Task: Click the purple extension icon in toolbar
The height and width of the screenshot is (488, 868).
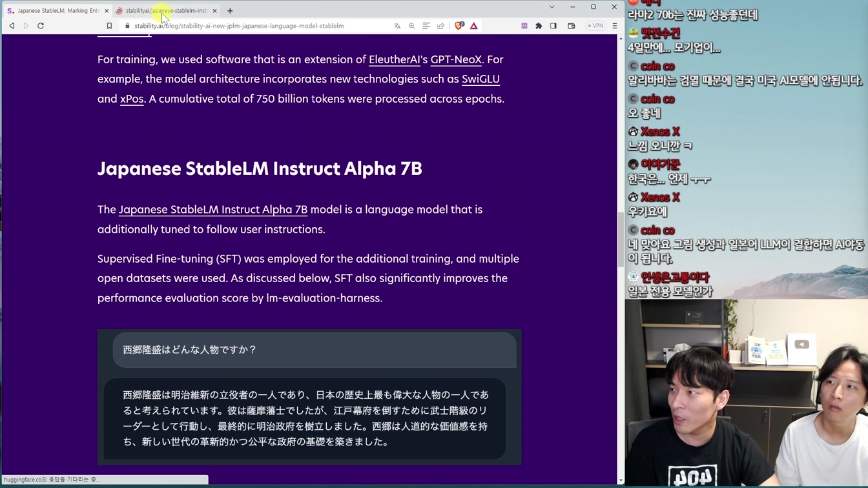Action: pos(524,26)
